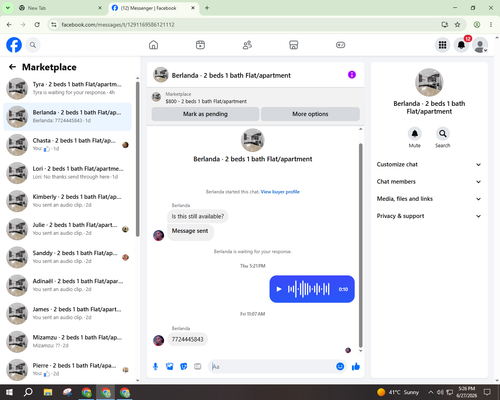Click the audio clip waveform
This screenshot has height=400, width=500.
(x=309, y=289)
